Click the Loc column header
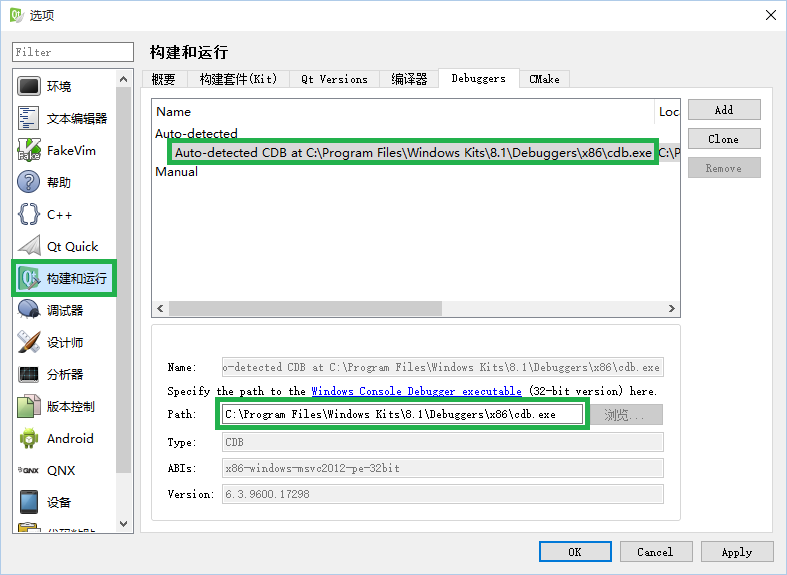The image size is (787, 575). tap(668, 111)
